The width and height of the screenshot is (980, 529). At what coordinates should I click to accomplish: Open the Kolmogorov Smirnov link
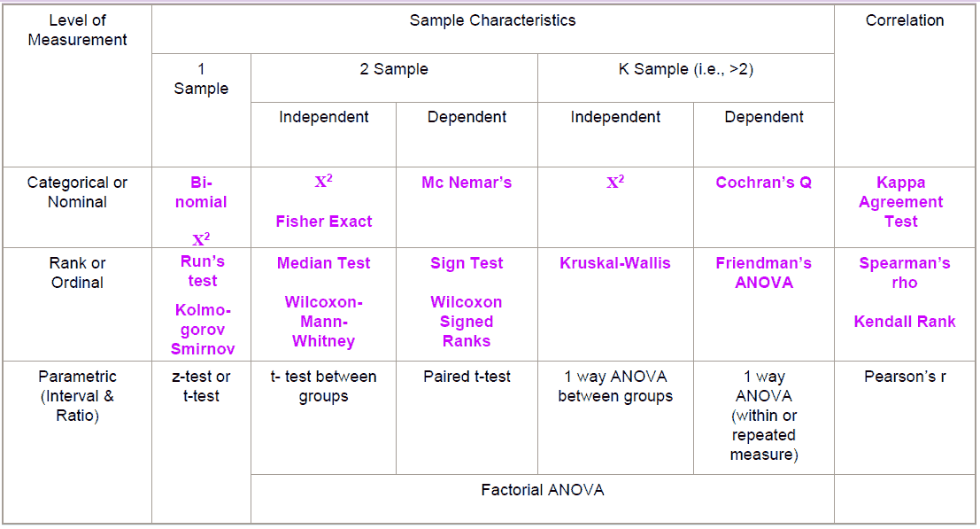point(202,330)
